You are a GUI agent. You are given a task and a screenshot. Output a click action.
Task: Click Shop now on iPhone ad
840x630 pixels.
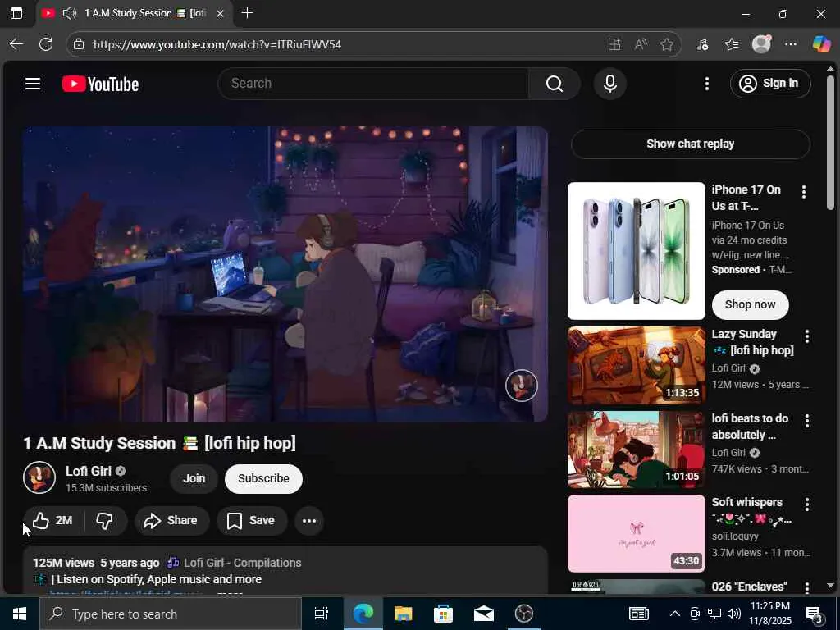point(750,304)
